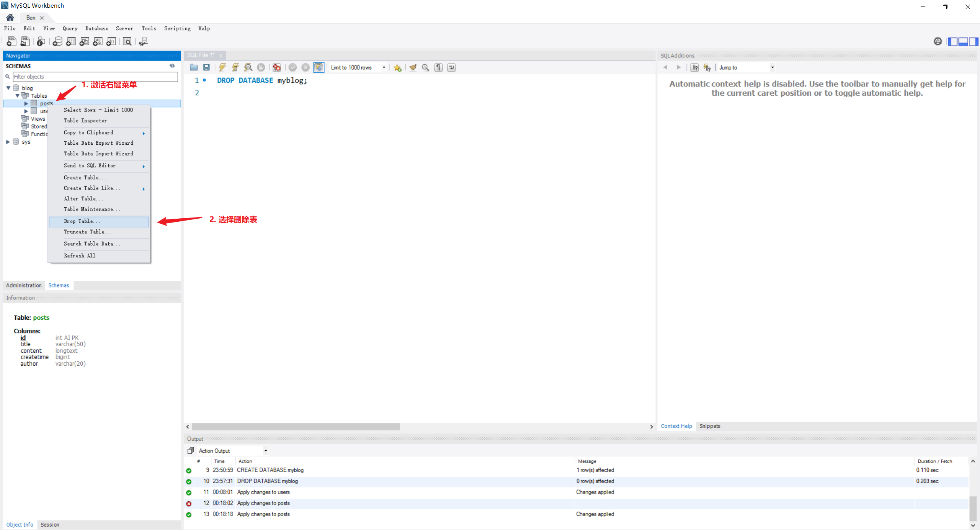Screen dimensions: 980x530
Task: Open the object inspector toolbar icon
Action: pyautogui.click(x=41, y=41)
